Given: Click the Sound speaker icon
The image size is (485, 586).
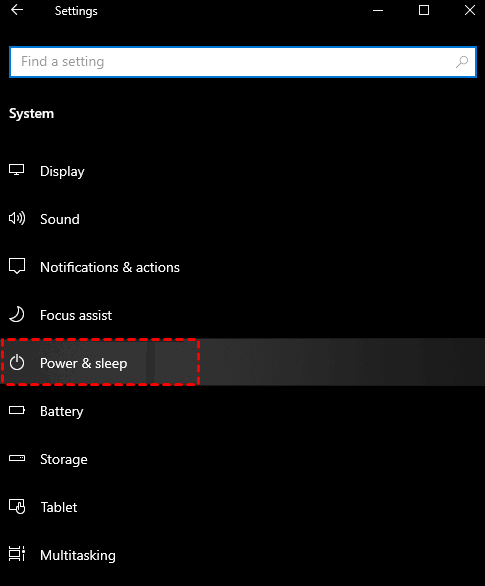Looking at the screenshot, I should point(17,218).
